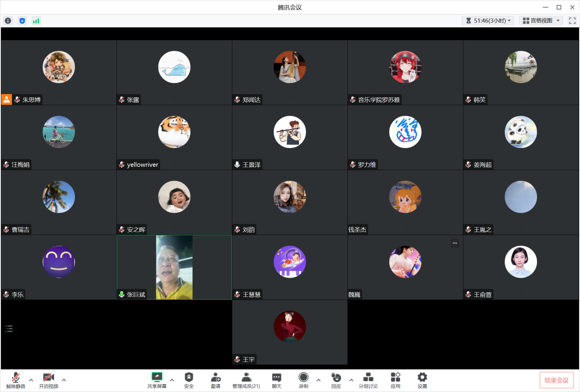Screen dimensions: 580x392
Task: Click the red 结束会议 button
Action: (556, 380)
